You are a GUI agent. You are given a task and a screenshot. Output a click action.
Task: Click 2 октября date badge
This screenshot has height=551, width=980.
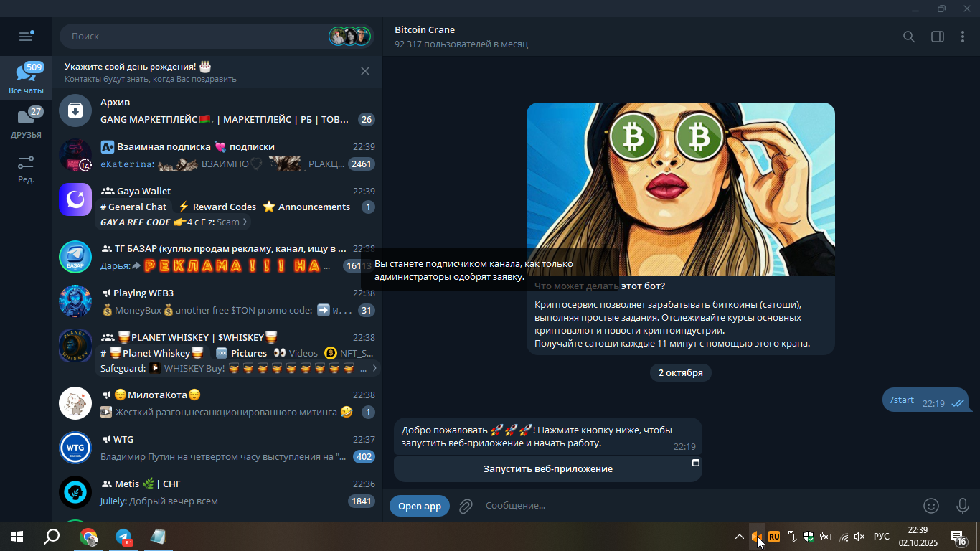(681, 372)
